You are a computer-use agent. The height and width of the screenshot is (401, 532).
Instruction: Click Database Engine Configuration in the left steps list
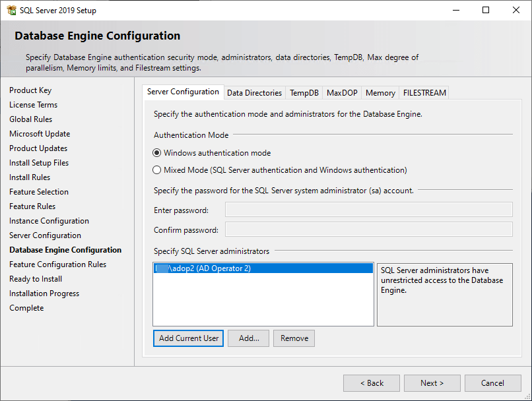tap(65, 250)
